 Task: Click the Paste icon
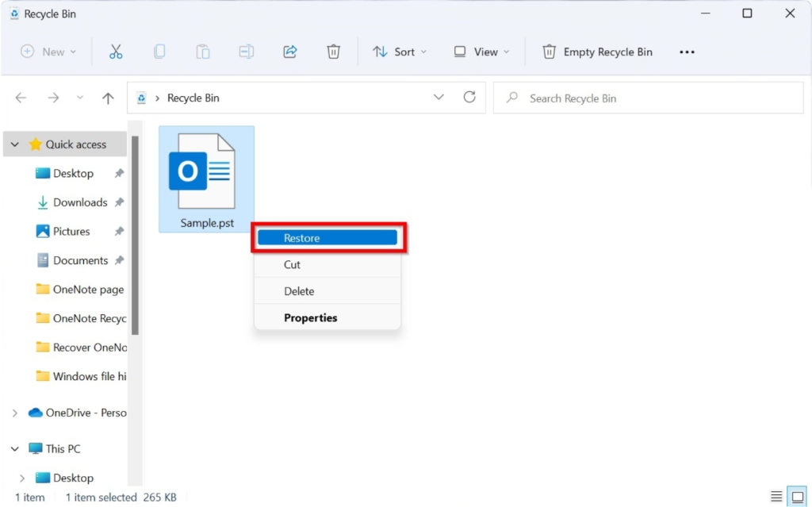202,52
